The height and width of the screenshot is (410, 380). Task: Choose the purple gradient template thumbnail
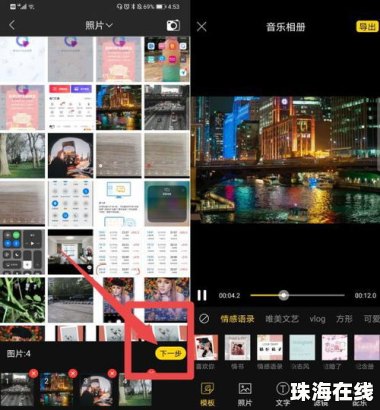tap(367, 348)
